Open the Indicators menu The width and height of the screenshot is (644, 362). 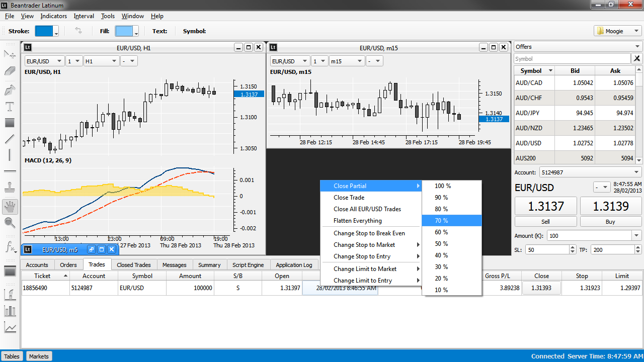[54, 16]
